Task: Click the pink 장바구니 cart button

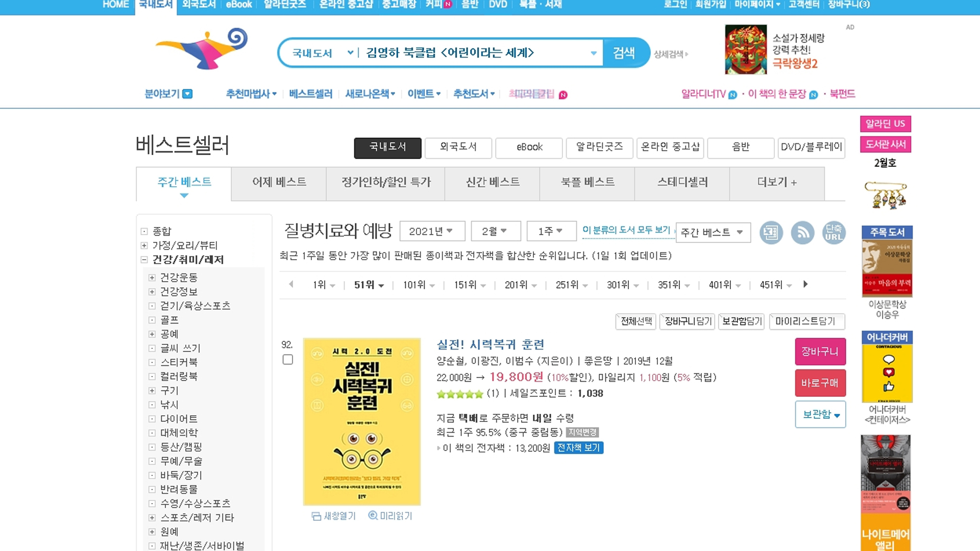Action: point(820,352)
